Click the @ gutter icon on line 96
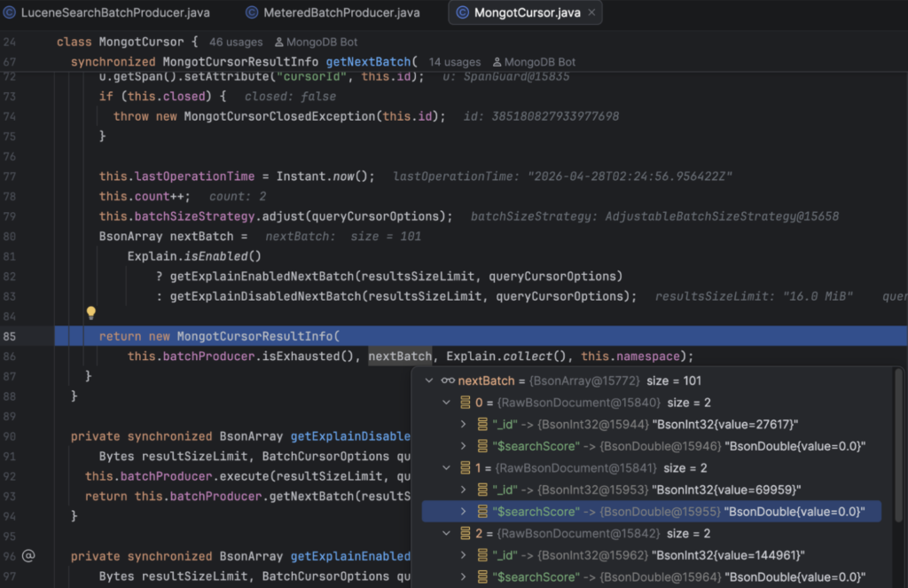This screenshot has width=908, height=588. click(28, 556)
